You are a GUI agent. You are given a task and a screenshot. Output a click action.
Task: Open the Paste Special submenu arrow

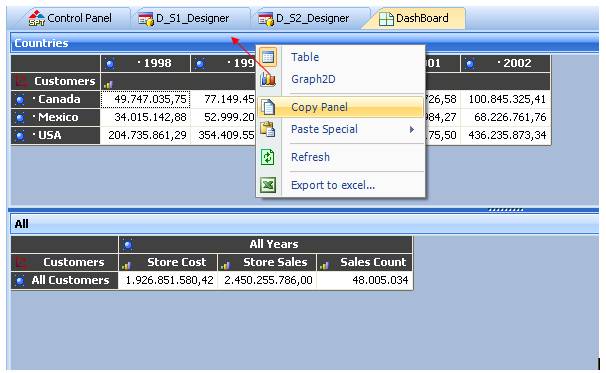point(412,129)
